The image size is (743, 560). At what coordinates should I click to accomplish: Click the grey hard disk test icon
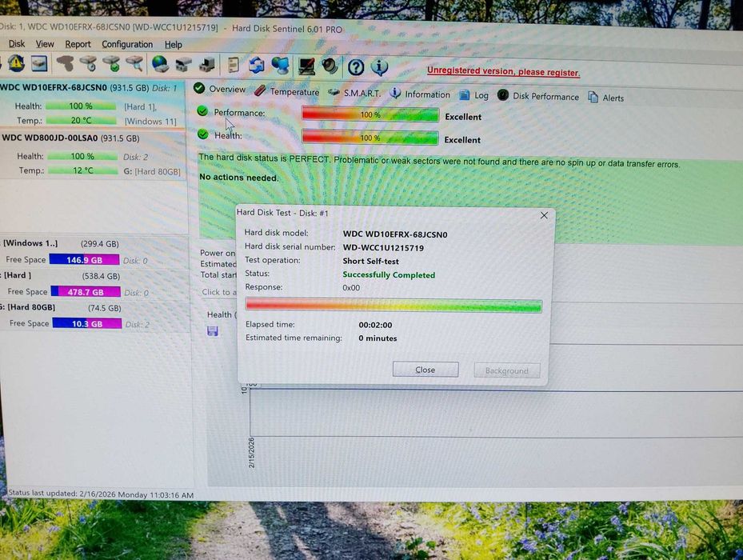pos(66,63)
